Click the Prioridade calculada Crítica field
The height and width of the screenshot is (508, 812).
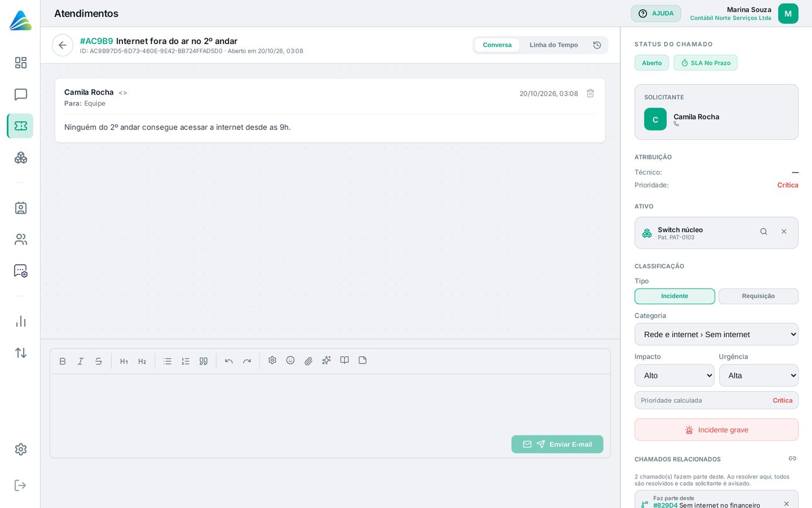point(716,400)
